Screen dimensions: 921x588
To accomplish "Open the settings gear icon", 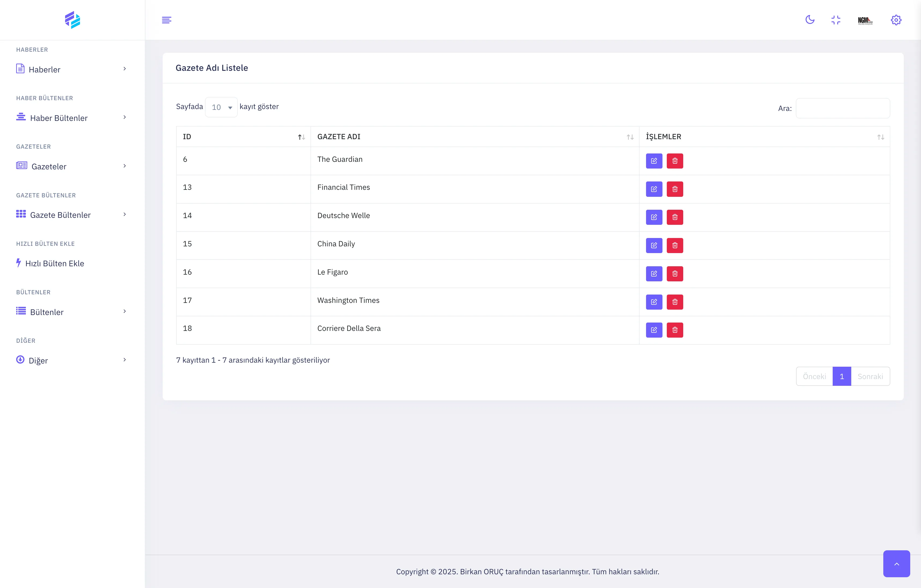I will (x=896, y=20).
